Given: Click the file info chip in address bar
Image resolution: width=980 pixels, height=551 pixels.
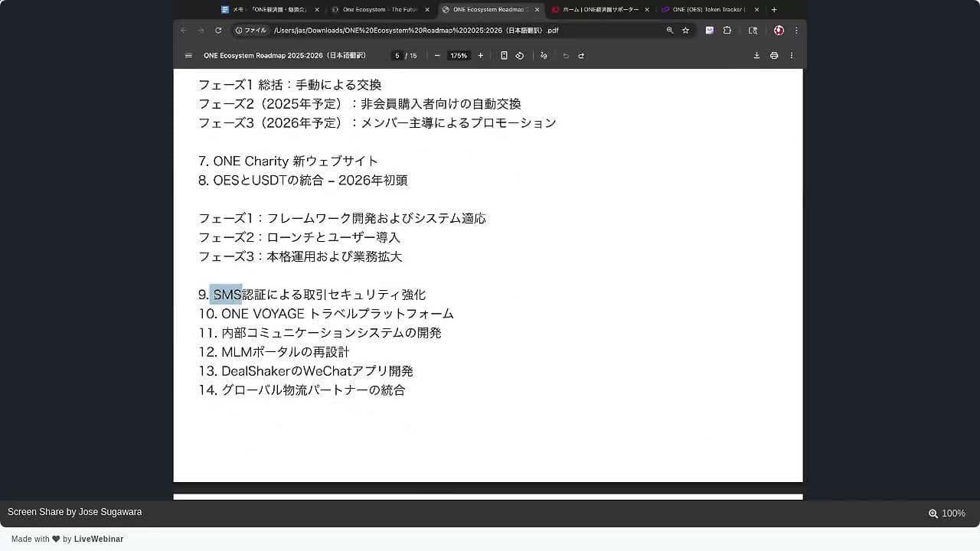Looking at the screenshot, I should coord(251,31).
